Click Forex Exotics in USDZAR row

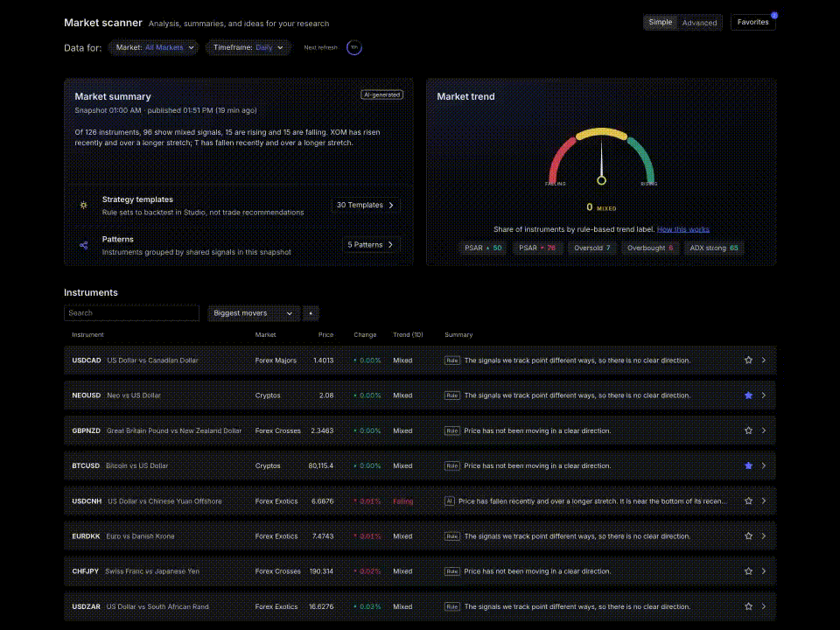pyautogui.click(x=276, y=607)
